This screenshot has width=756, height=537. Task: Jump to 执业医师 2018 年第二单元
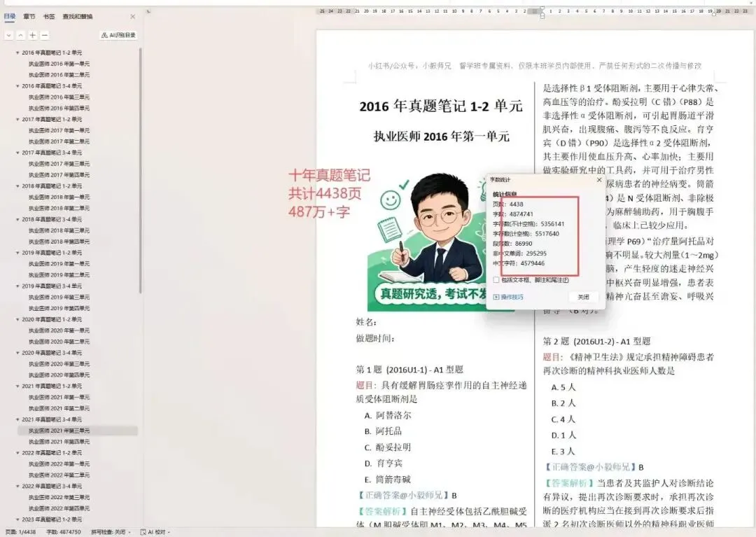59,208
